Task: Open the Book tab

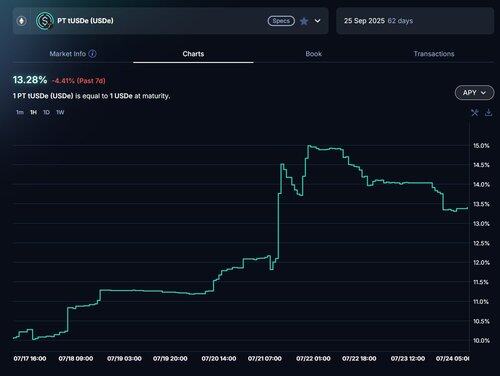Action: coord(314,54)
